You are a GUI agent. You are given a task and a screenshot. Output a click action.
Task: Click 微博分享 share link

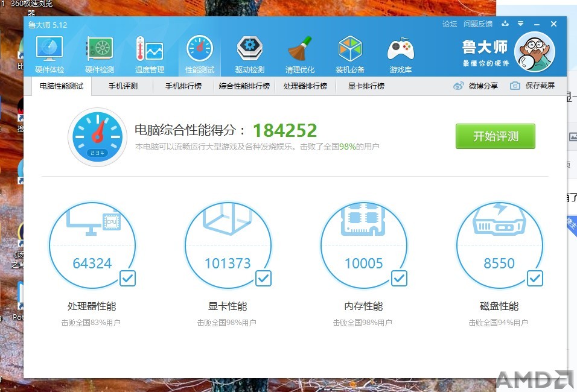coord(483,86)
